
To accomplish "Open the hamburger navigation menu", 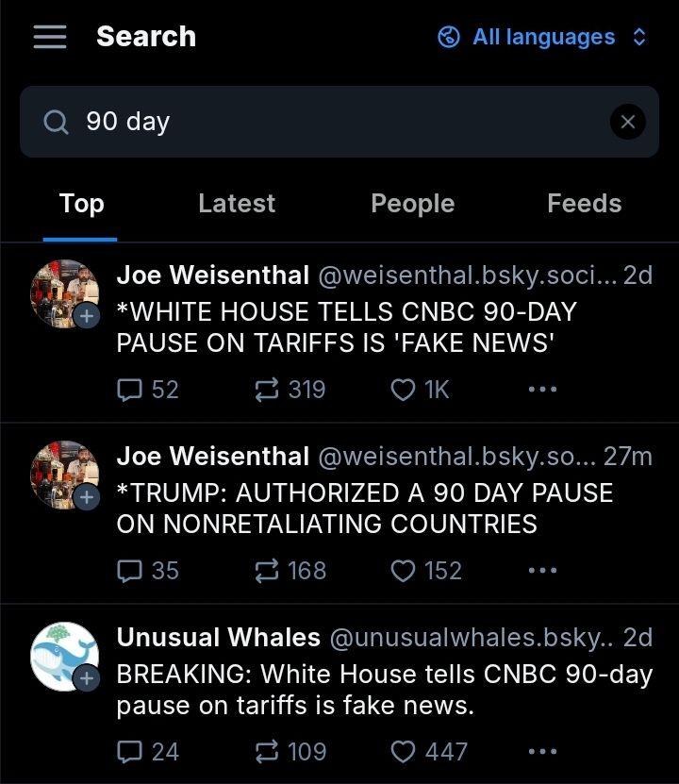I will [x=49, y=37].
